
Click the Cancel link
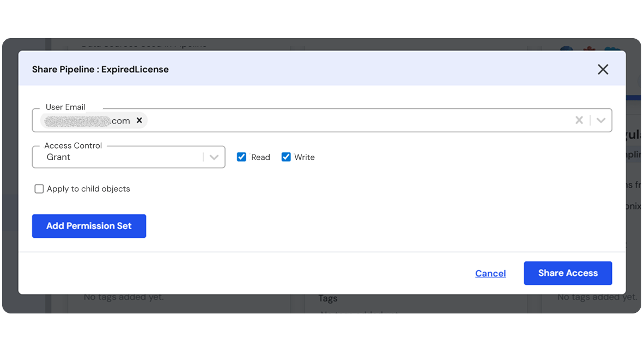pyautogui.click(x=490, y=273)
